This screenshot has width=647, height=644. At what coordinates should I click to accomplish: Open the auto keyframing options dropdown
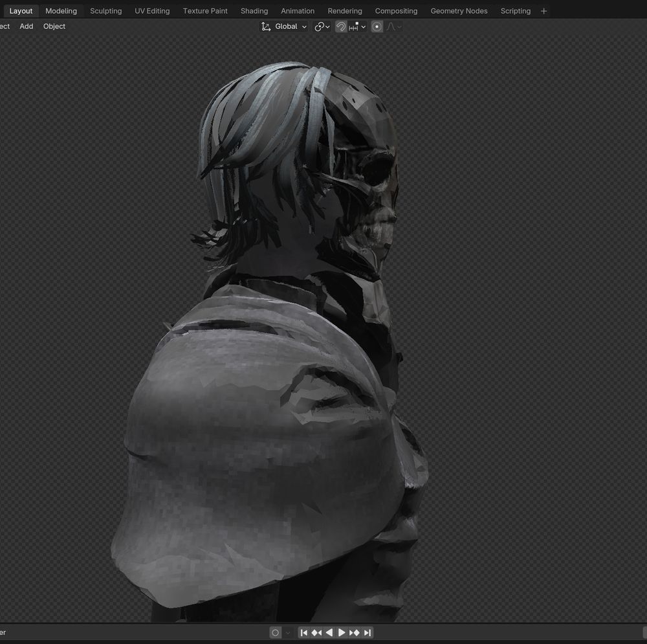(x=288, y=632)
